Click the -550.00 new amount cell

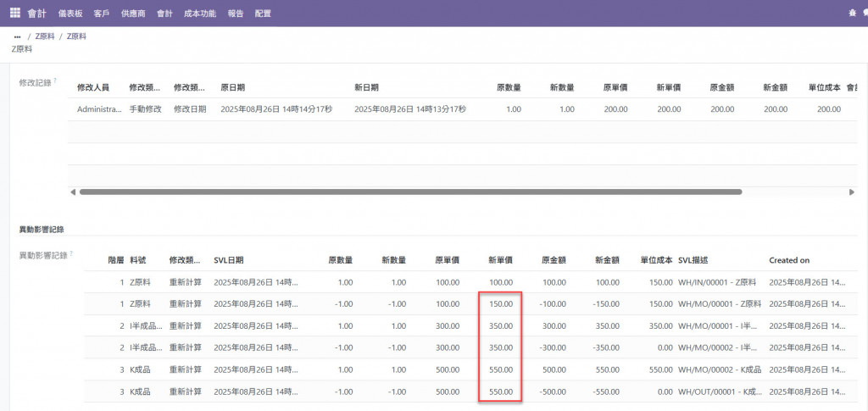click(x=605, y=392)
